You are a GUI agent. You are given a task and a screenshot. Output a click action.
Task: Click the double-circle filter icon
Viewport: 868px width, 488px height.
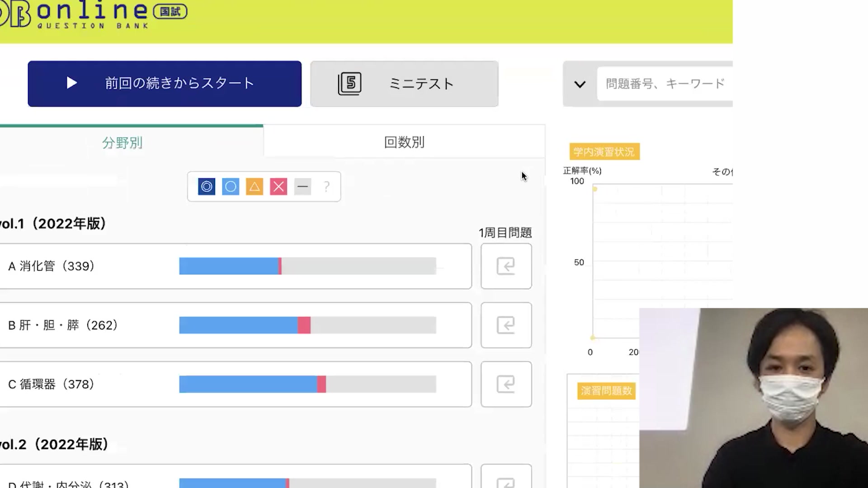click(x=207, y=187)
